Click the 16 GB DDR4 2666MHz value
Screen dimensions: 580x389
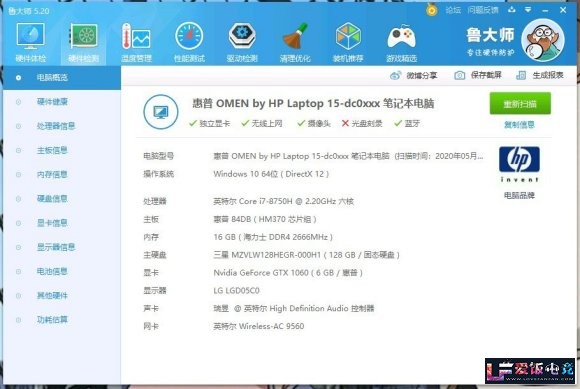pos(273,237)
